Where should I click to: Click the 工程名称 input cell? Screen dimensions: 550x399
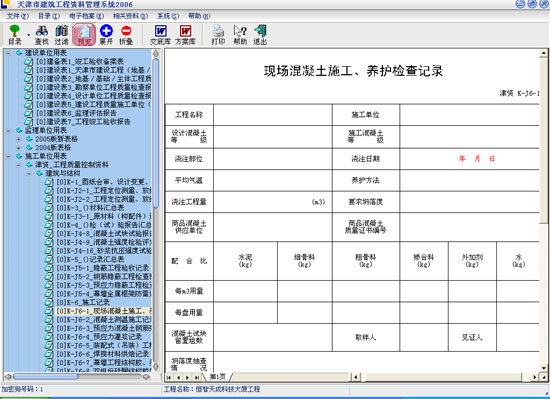(273, 115)
